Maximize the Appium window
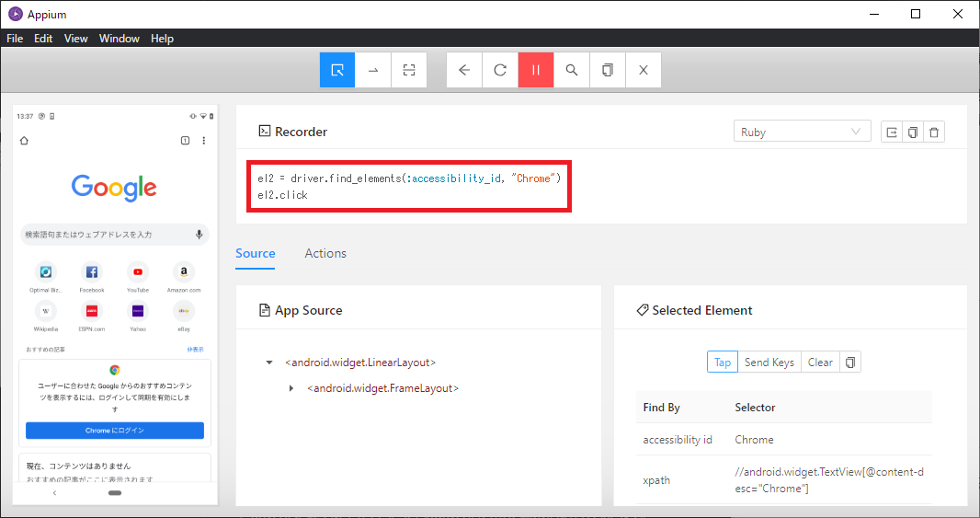980x518 pixels. pos(916,14)
